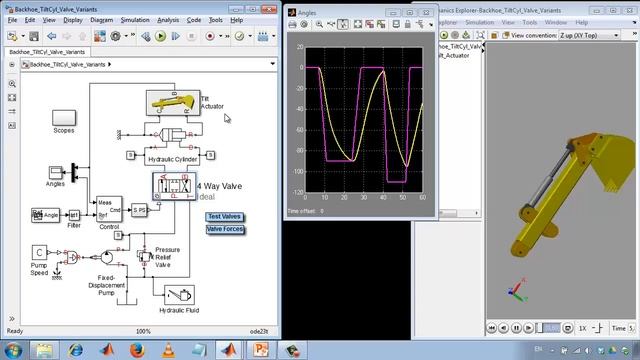The height and width of the screenshot is (360, 640).
Task: Open the Windows Start menu
Action: 13,350
